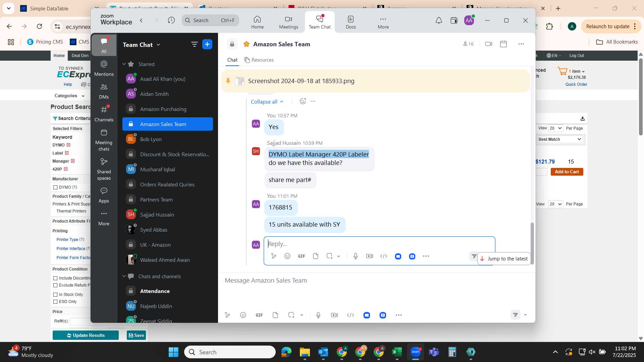Open screenshot dropdown arrow in reply toolbar
This screenshot has width=644, height=362.
coord(339,256)
